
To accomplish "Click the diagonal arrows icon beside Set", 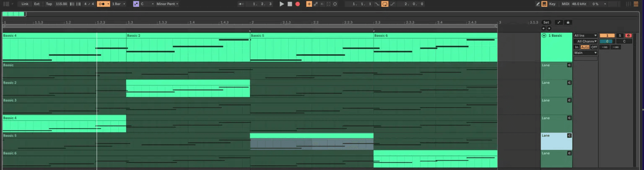I will (x=559, y=22).
